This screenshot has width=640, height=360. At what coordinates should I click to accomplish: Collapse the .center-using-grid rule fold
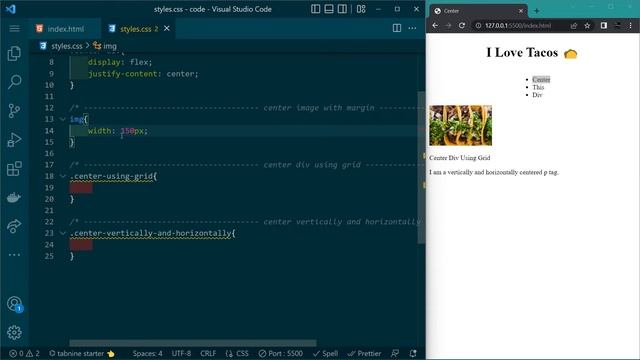click(62, 176)
